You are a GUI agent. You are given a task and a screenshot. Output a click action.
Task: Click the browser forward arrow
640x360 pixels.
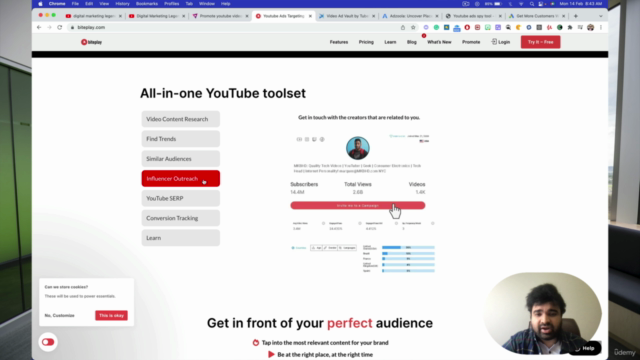point(49,27)
